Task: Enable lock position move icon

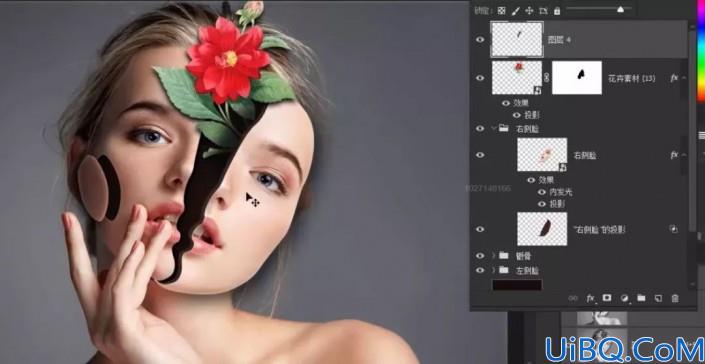Action: pos(529,11)
